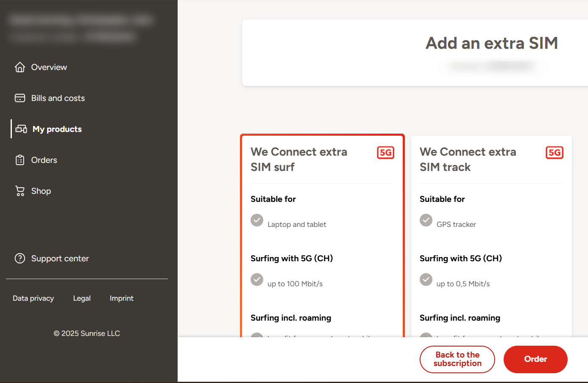Image resolution: width=588 pixels, height=383 pixels.
Task: Open the Bills and costs menu item
Action: click(58, 98)
